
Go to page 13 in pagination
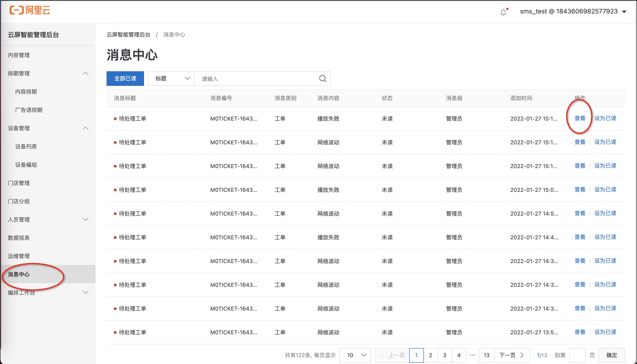point(486,355)
